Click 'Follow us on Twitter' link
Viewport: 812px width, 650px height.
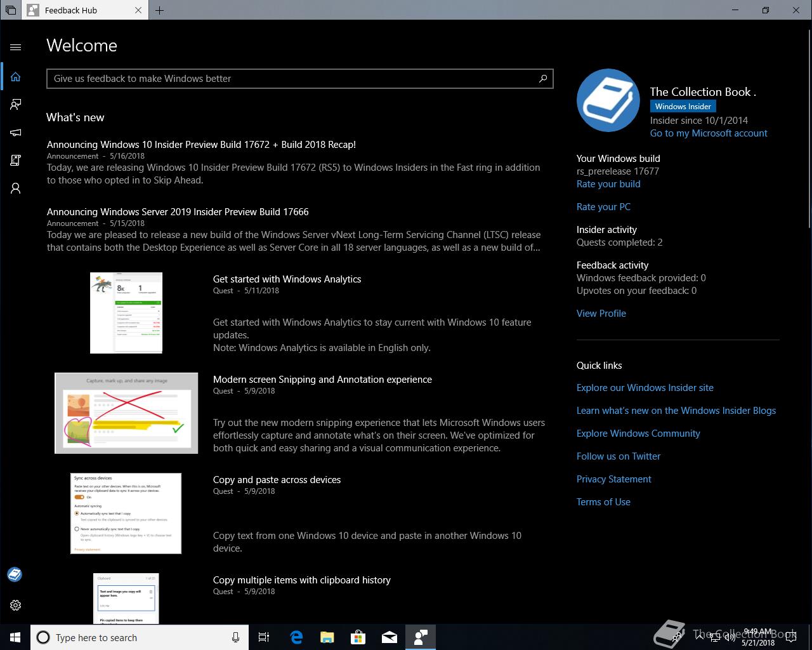[619, 456]
